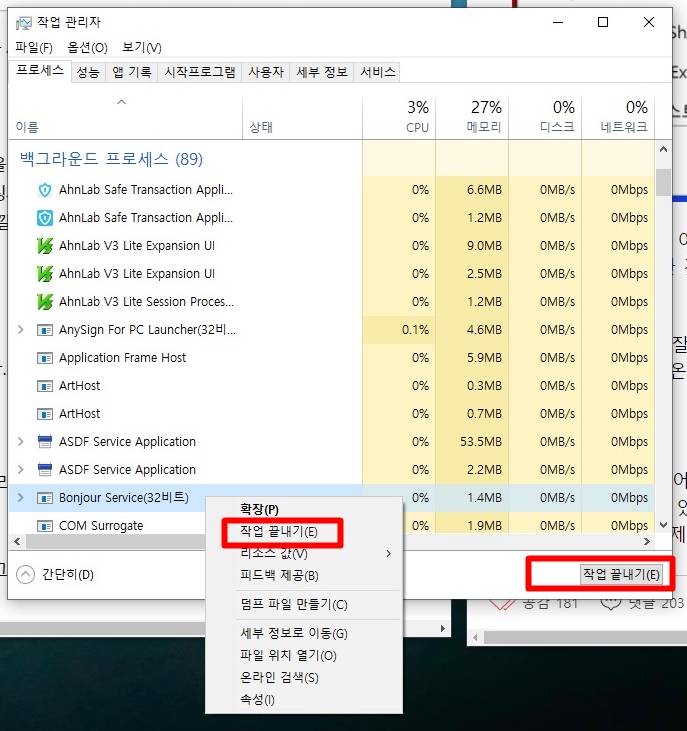The width and height of the screenshot is (687, 731).
Task: Click the 간단히(D) fewer details link
Action: pos(68,574)
